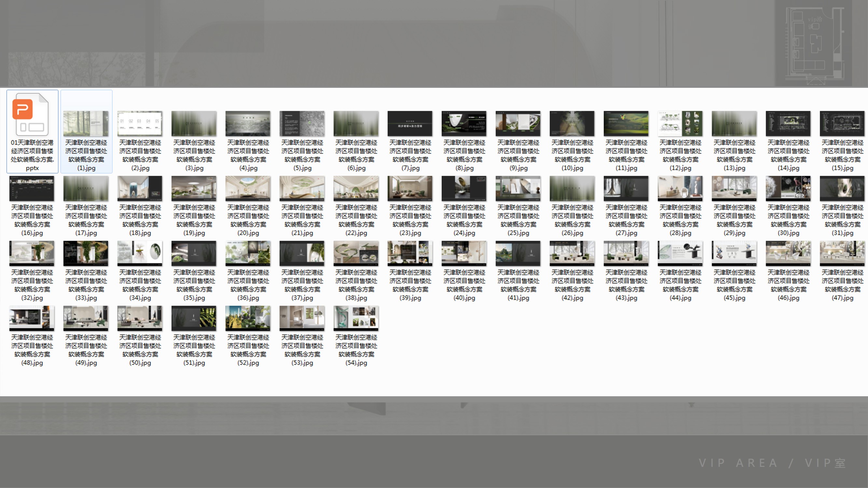Click the (20).jpg interior render thumbnail
The height and width of the screenshot is (488, 868).
click(248, 188)
